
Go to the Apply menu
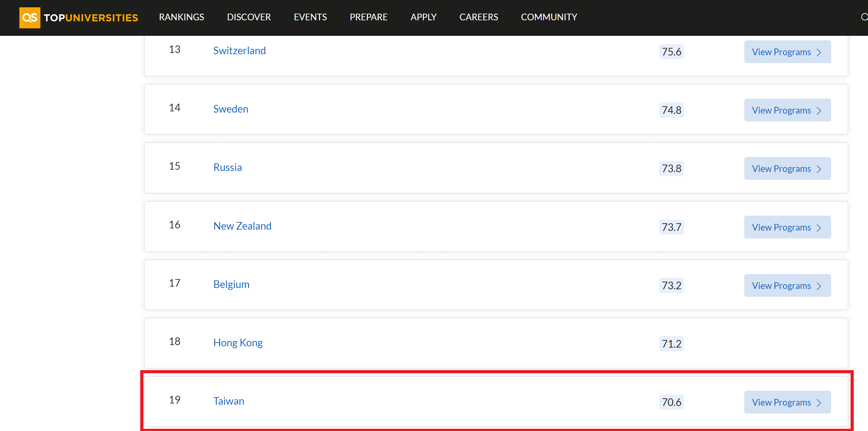[x=423, y=17]
